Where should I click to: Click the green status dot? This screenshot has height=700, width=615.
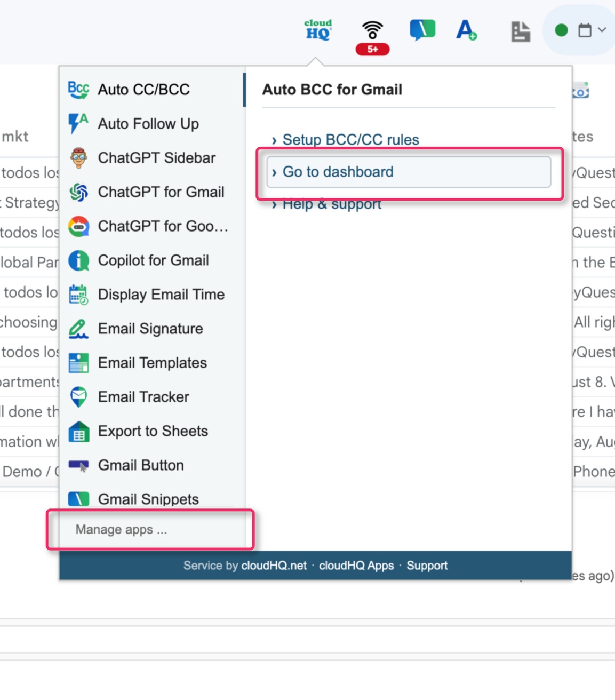point(561,30)
